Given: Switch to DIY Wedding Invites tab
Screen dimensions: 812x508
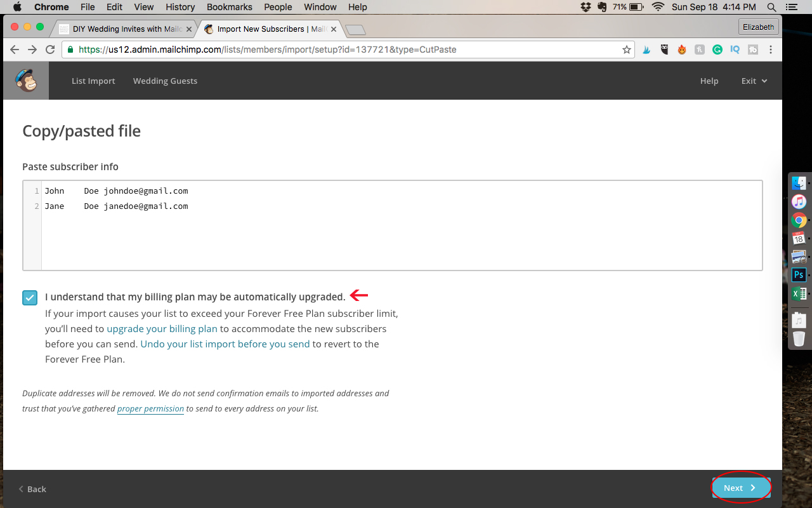Looking at the screenshot, I should click(124, 29).
